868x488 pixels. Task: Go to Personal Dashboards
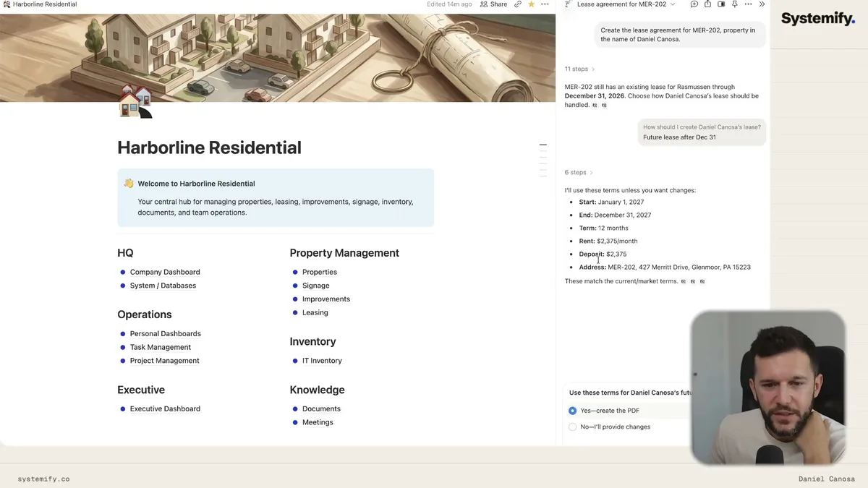[166, 334]
